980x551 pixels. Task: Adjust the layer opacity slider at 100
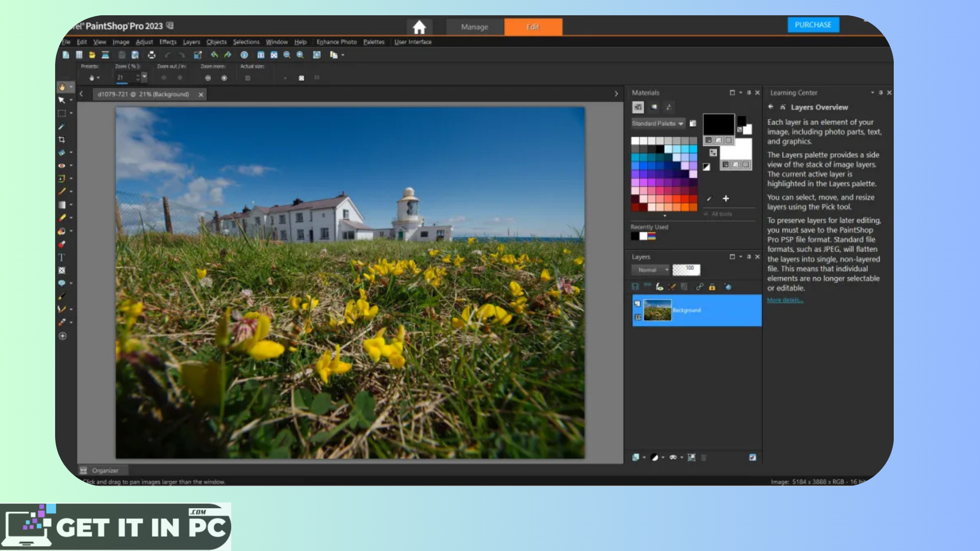686,270
